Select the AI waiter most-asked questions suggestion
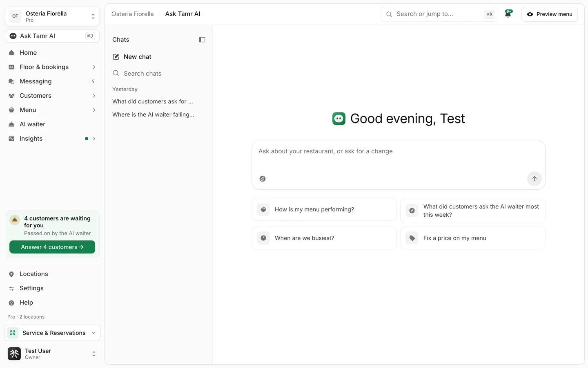588x368 pixels. point(473,211)
